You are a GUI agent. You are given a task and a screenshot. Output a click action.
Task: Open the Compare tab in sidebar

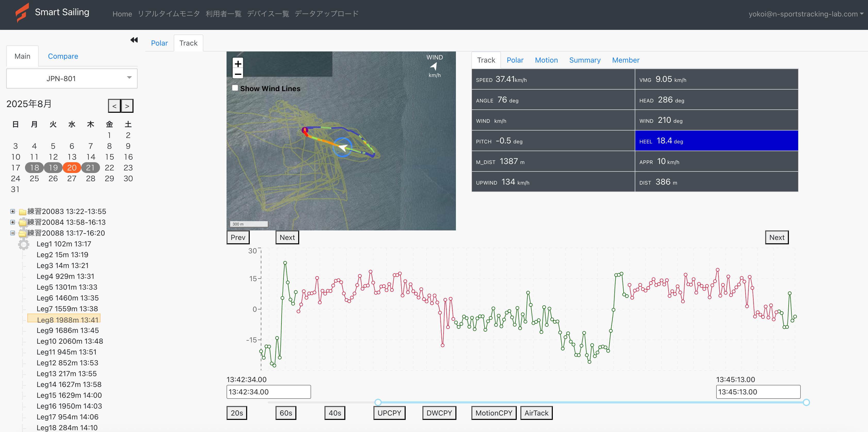point(63,56)
